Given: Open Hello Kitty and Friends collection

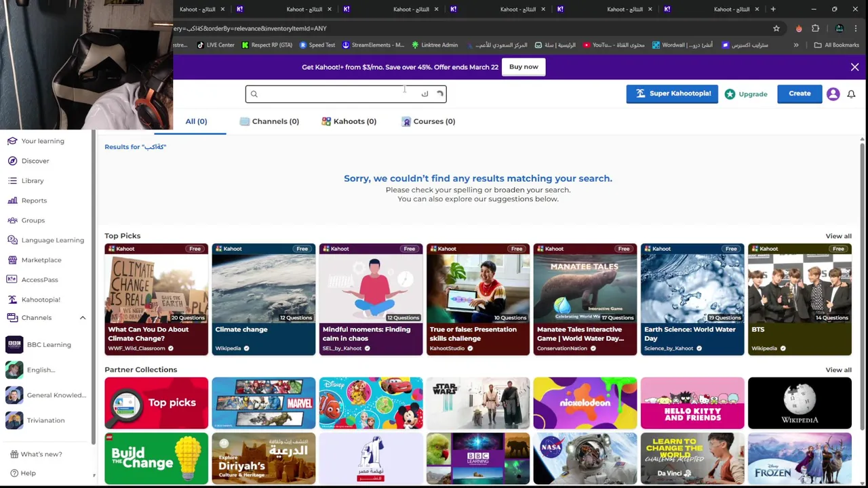Looking at the screenshot, I should [x=692, y=403].
